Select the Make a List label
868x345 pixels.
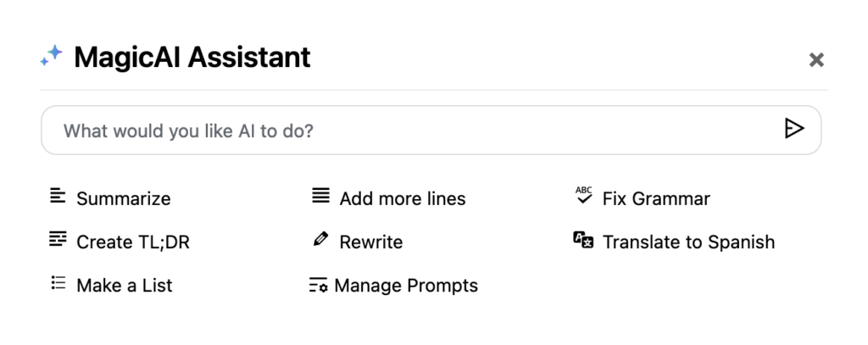[x=125, y=286]
